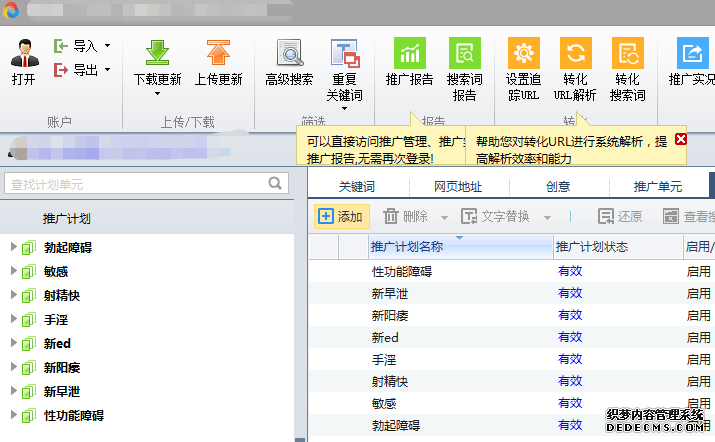The width and height of the screenshot is (715, 442).
Task: Open the 搜索词报告 icon
Action: coord(465,54)
